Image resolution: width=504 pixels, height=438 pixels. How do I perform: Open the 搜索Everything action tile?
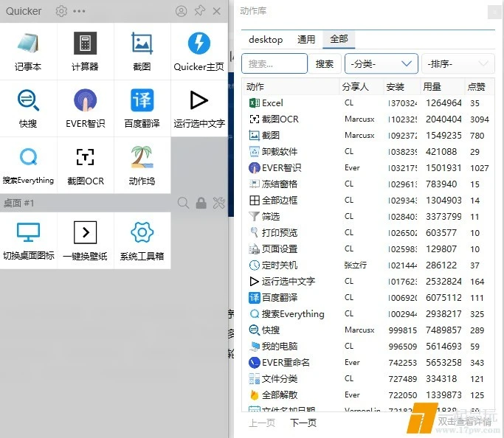(28, 164)
